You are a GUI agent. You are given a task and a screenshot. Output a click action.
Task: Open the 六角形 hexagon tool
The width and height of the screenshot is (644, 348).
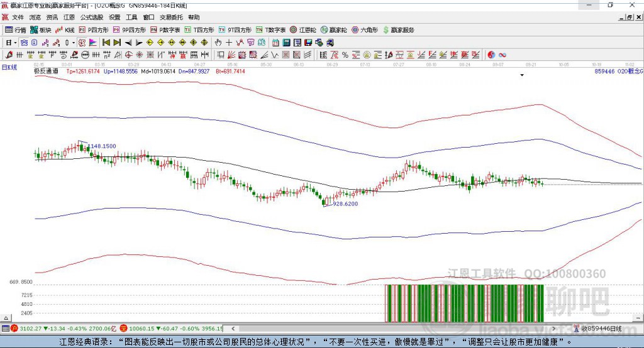coord(365,30)
